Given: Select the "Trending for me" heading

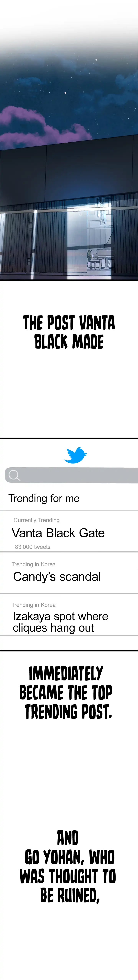Looking at the screenshot, I should click(44, 498).
